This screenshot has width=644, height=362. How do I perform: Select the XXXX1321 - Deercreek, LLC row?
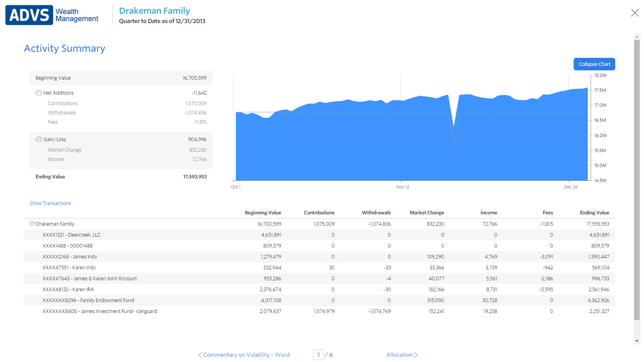click(319, 235)
